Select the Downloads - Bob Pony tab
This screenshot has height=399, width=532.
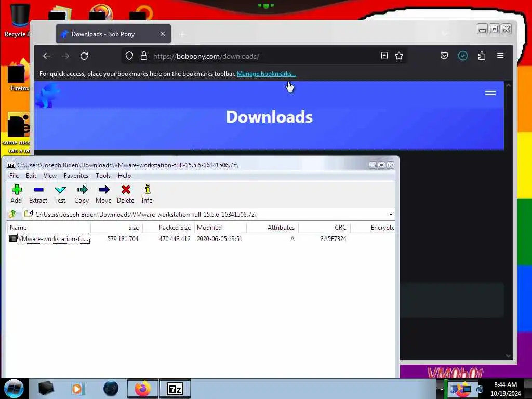[113, 34]
